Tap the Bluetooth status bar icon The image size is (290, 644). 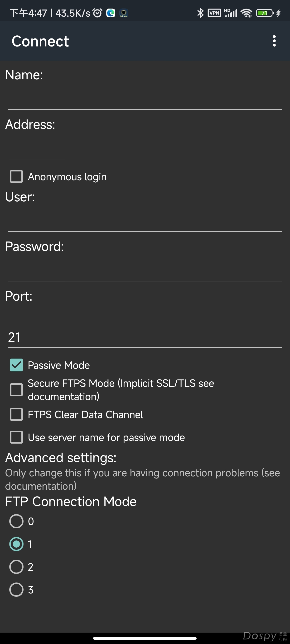(200, 13)
